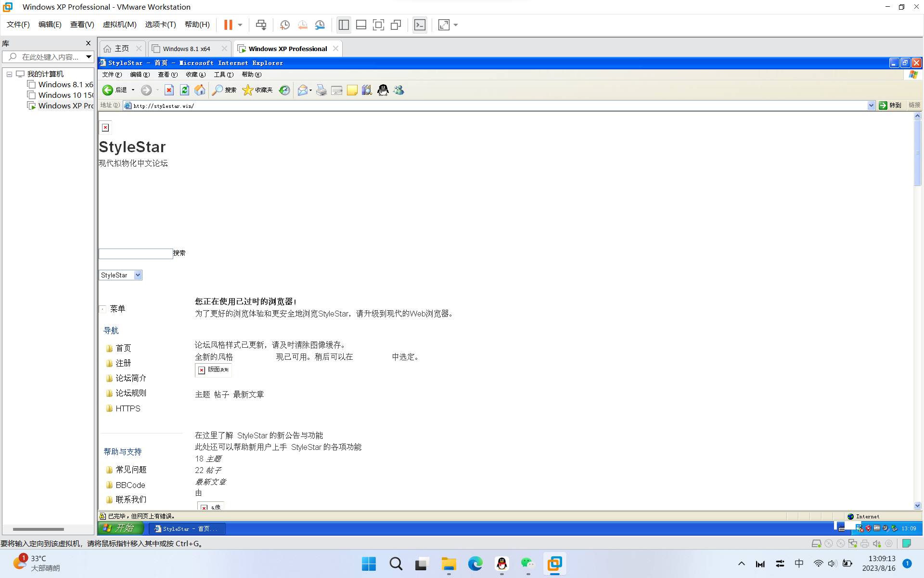The width and height of the screenshot is (924, 578).
Task: Click the library panel horizontal scrollbar
Action: tap(38, 529)
